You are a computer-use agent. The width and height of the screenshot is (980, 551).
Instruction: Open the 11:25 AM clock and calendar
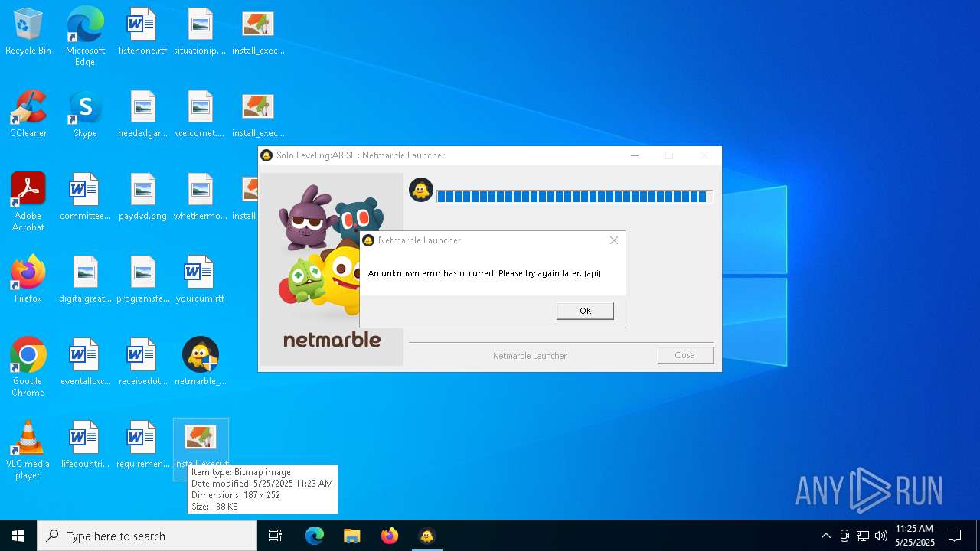pos(915,536)
